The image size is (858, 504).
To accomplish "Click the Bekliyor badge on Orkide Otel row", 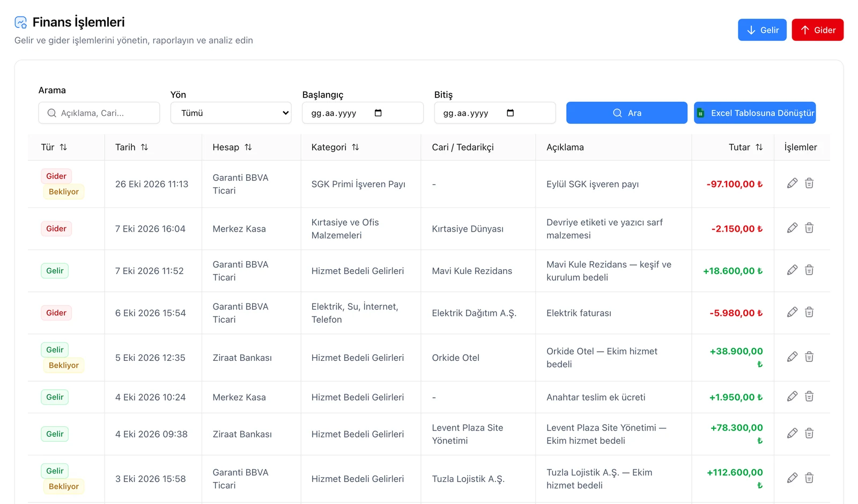I will point(64,365).
